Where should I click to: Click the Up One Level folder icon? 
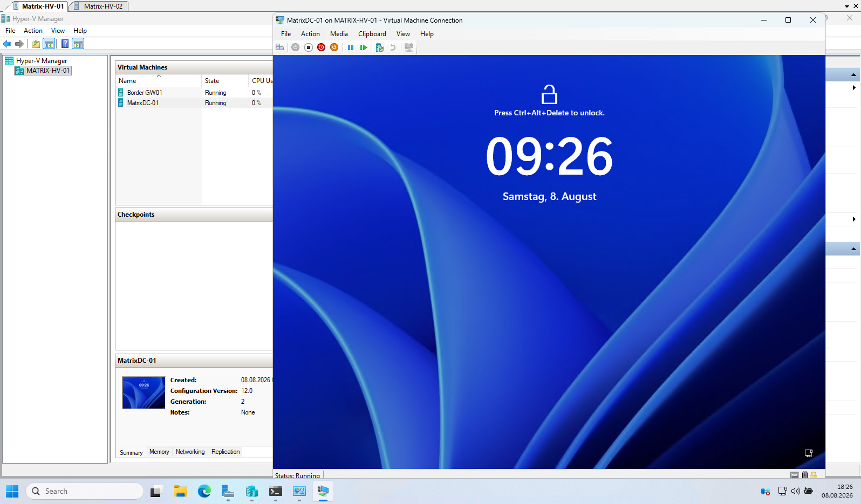point(36,44)
